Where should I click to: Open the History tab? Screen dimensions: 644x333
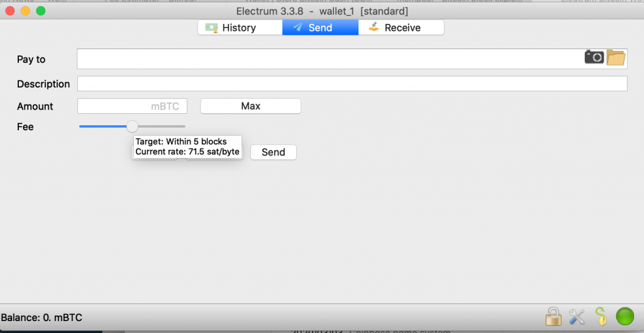[x=240, y=28]
